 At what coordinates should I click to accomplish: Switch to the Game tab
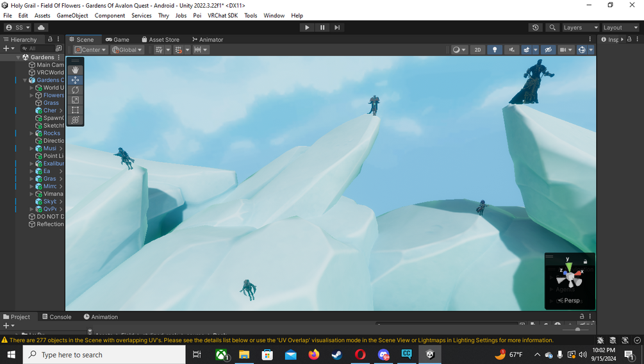pyautogui.click(x=117, y=40)
